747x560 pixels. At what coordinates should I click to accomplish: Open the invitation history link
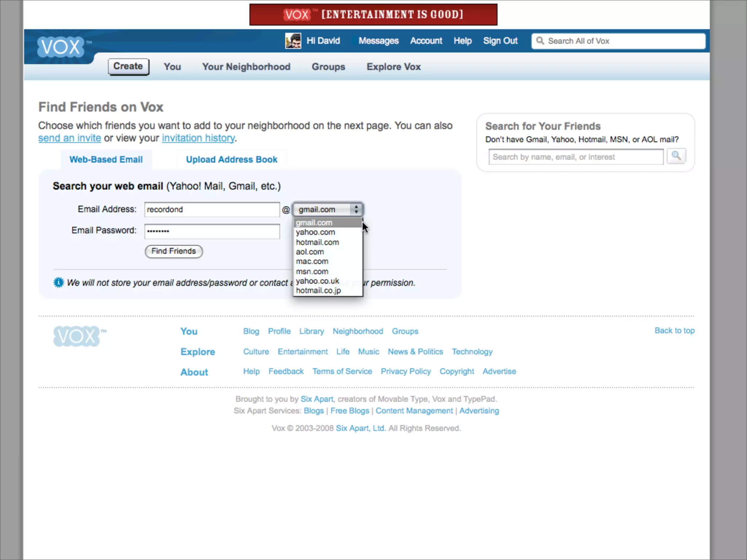pos(198,138)
